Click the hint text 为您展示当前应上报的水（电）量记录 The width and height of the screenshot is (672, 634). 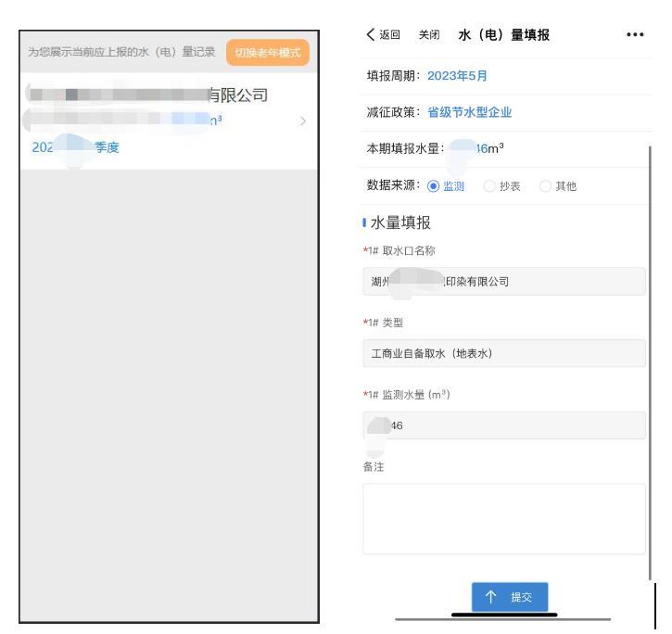coord(121,52)
